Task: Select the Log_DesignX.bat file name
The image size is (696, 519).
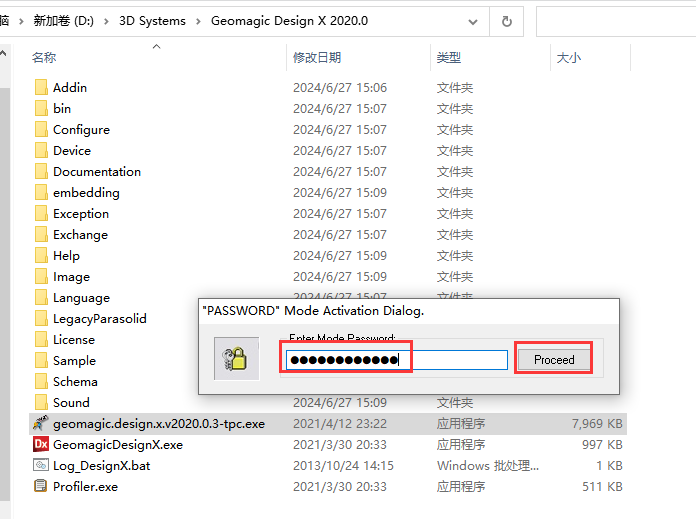Action: coord(102,465)
